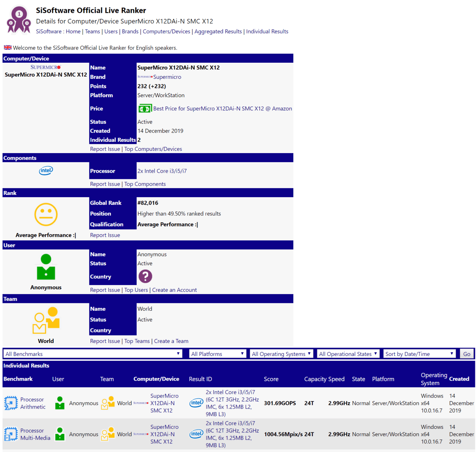This screenshot has width=476, height=452.
Task: Click the Supermicro brand link
Action: tap(167, 77)
